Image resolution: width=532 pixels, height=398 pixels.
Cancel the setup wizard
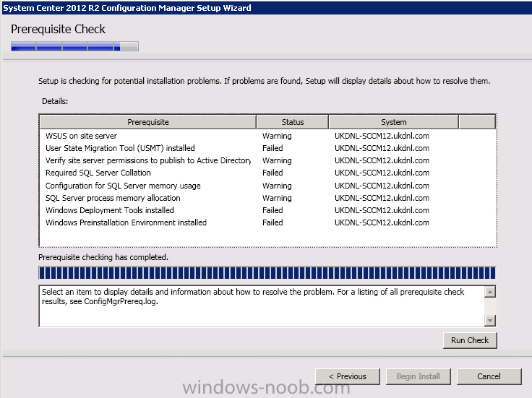coord(489,376)
